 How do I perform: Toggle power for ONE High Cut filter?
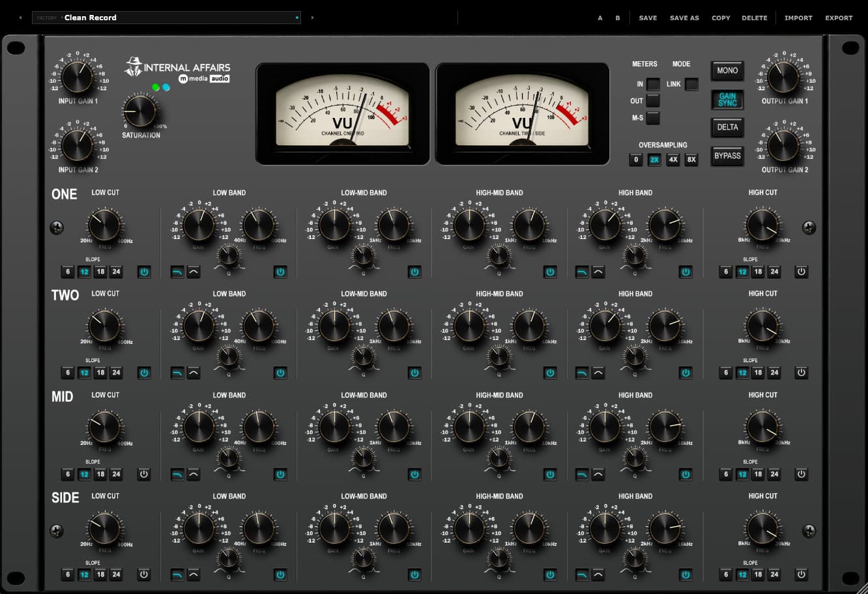point(801,272)
